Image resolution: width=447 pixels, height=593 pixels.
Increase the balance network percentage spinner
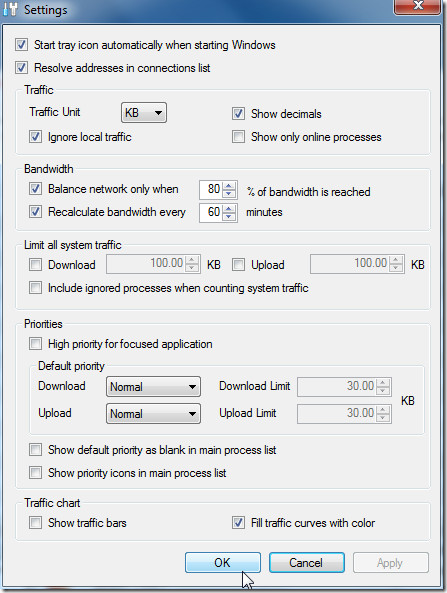tap(229, 185)
